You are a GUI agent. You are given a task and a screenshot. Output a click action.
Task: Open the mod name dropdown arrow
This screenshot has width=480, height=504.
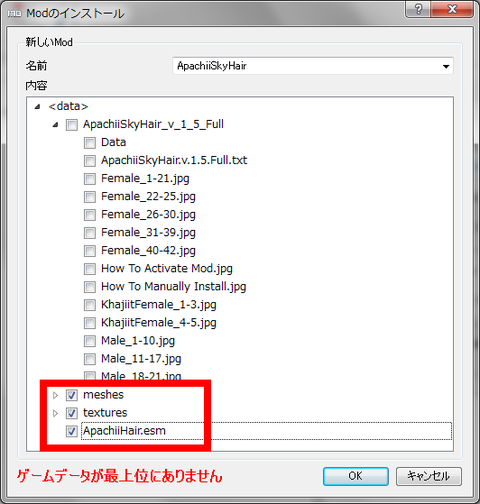pyautogui.click(x=446, y=66)
